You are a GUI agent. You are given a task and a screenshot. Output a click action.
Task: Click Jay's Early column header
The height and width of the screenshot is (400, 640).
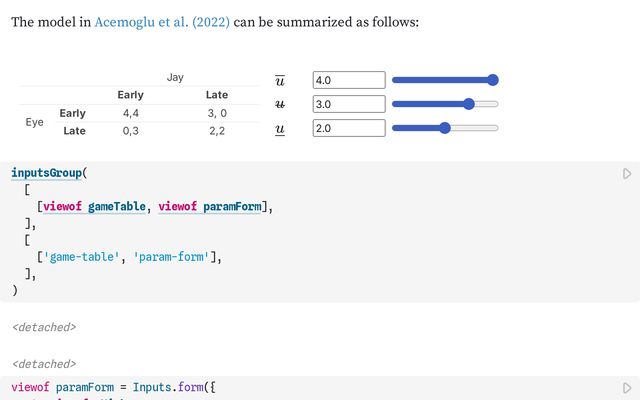click(130, 95)
